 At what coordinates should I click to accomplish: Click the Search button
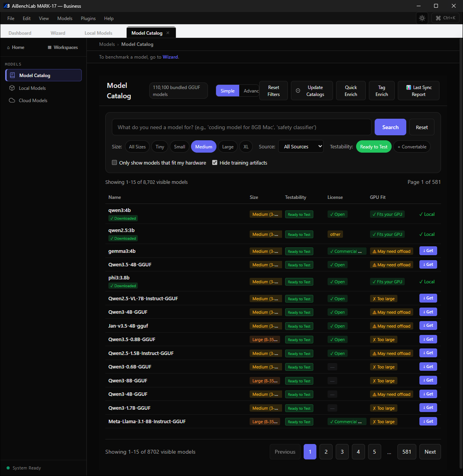[x=390, y=127]
